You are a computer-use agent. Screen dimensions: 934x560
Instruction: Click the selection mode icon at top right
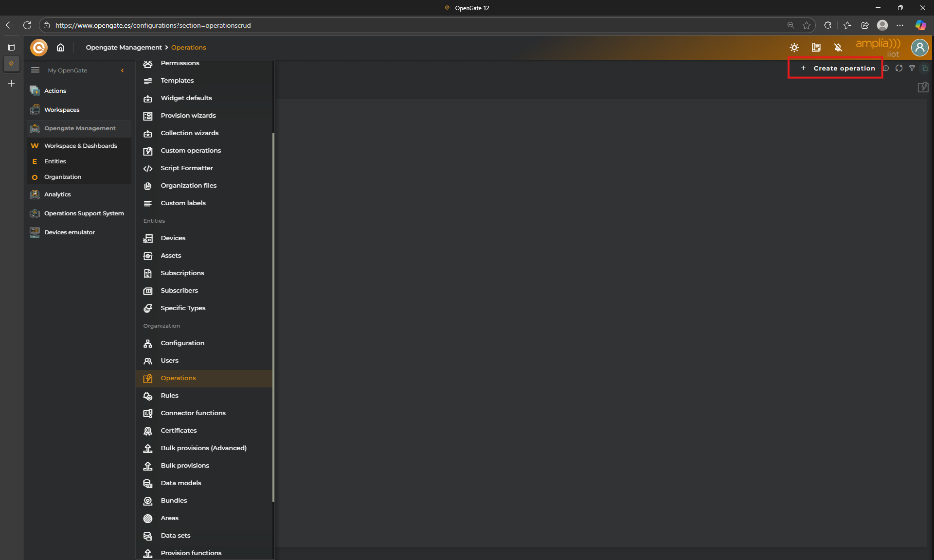tap(925, 69)
